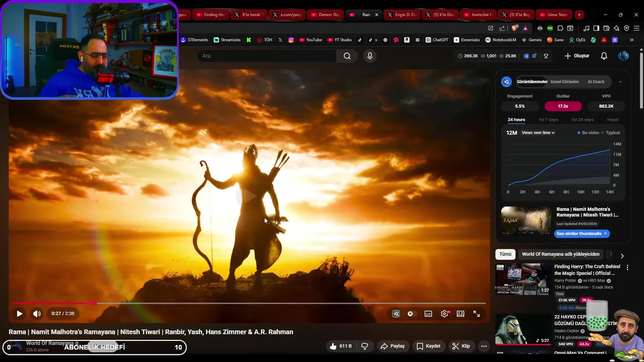Open a new browser tab with plus

click(579, 15)
